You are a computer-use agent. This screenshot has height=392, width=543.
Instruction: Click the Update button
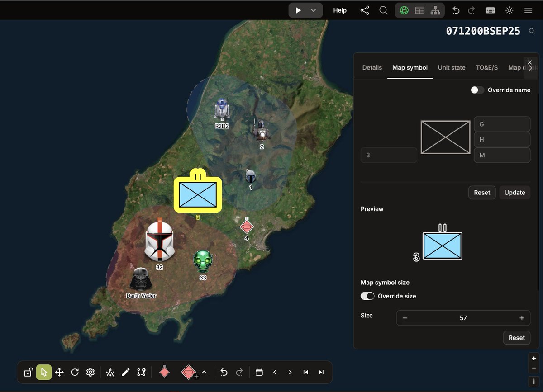pos(514,193)
